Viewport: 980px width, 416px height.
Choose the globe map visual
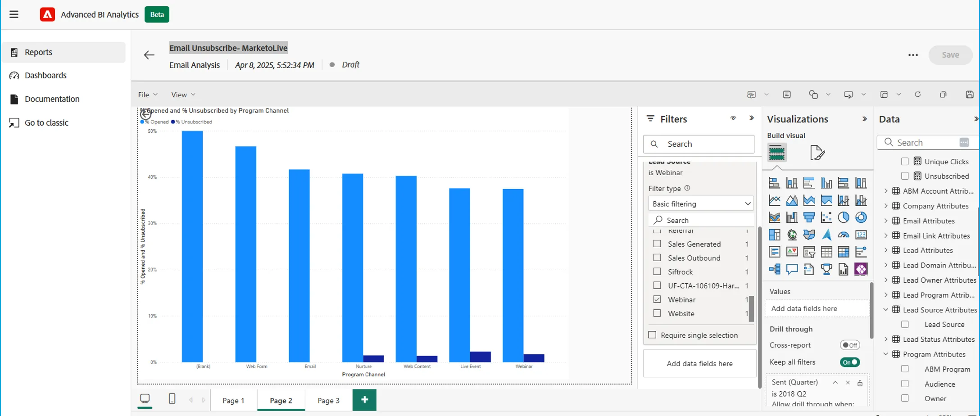[792, 235]
